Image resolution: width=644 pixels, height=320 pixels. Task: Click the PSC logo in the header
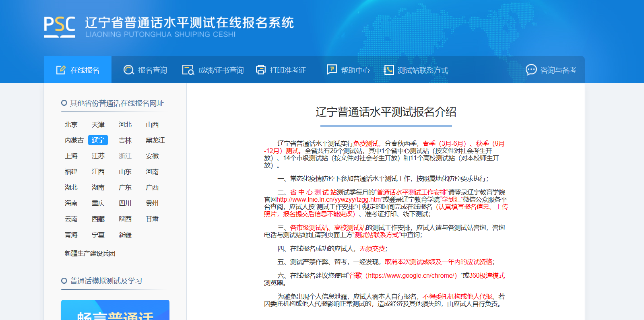(60, 27)
